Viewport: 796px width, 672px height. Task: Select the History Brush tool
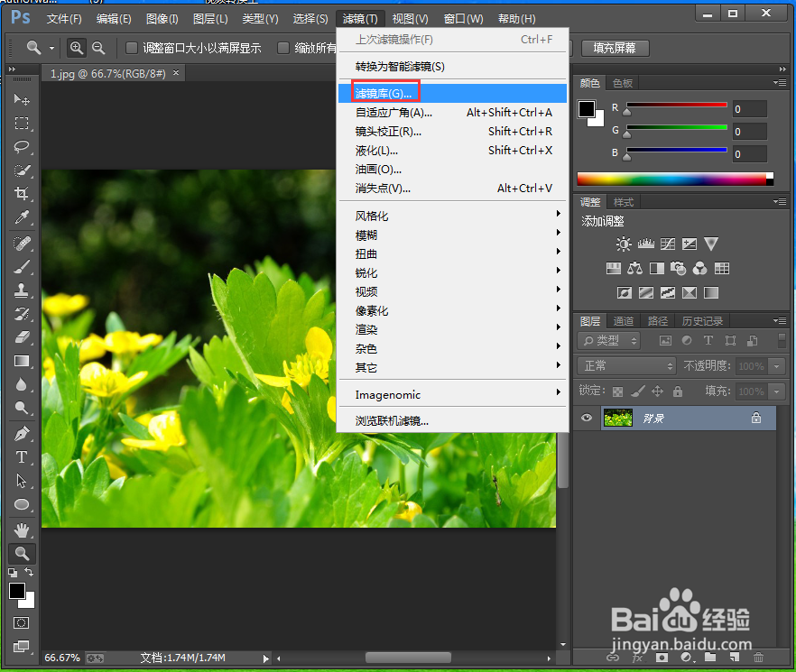pos(22,314)
